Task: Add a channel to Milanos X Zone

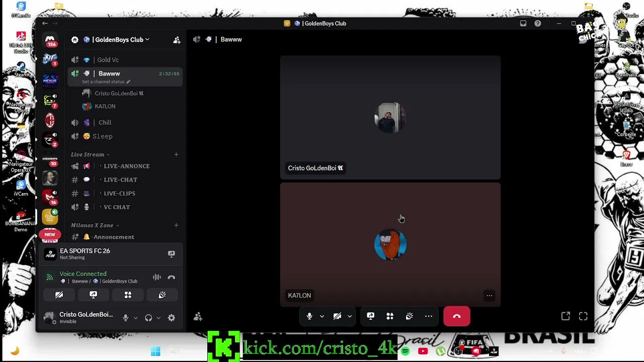Action: 176,225
